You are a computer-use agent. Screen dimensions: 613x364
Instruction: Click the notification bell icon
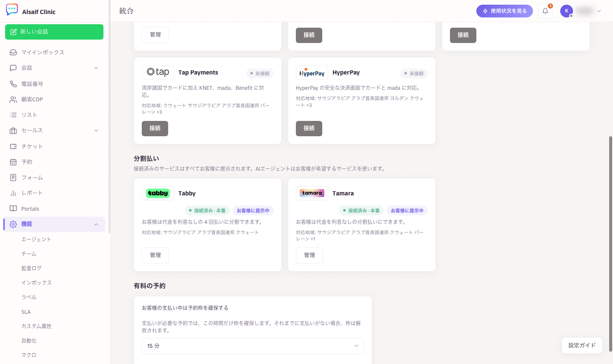pos(545,11)
